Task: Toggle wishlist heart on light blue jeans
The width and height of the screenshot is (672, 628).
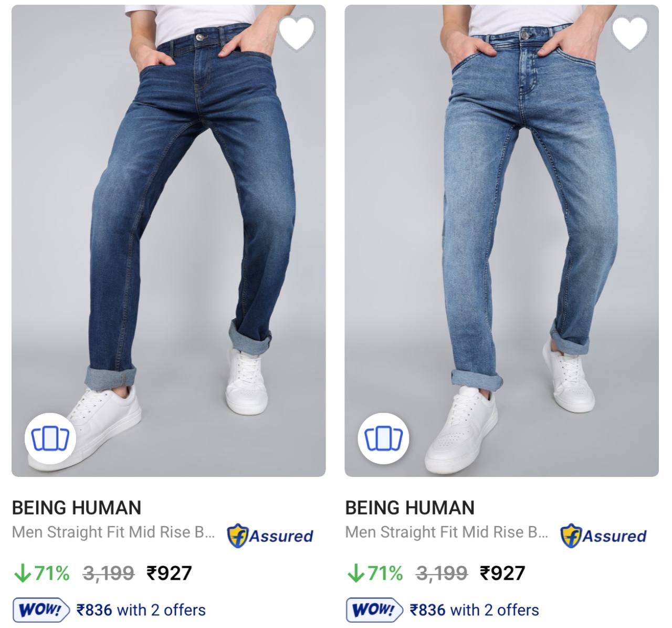Action: pos(630,33)
